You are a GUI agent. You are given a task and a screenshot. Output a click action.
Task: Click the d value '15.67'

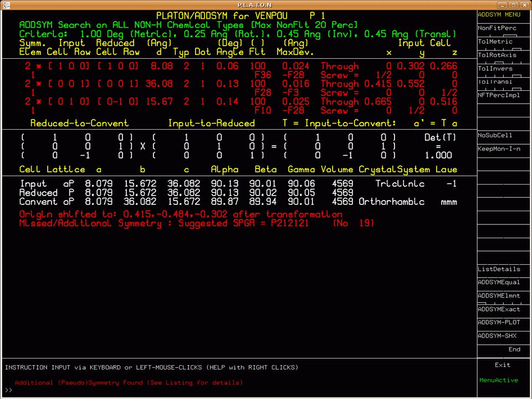[x=159, y=101]
